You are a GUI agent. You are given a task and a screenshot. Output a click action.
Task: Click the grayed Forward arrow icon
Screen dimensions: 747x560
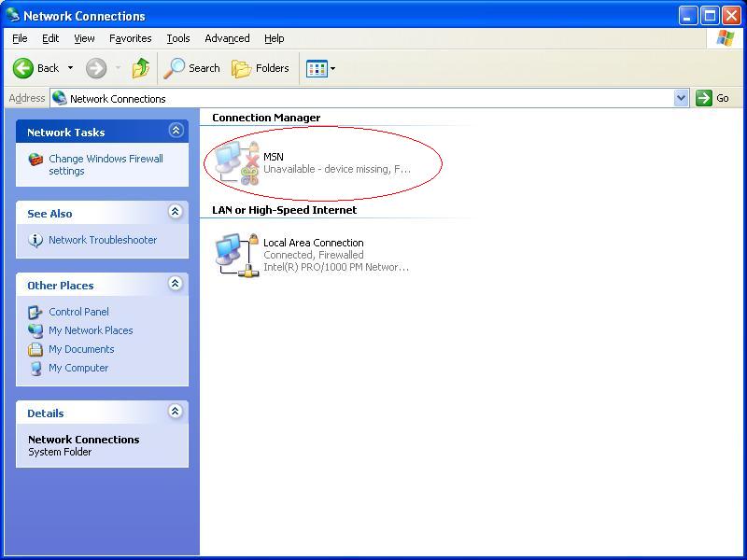[x=96, y=68]
